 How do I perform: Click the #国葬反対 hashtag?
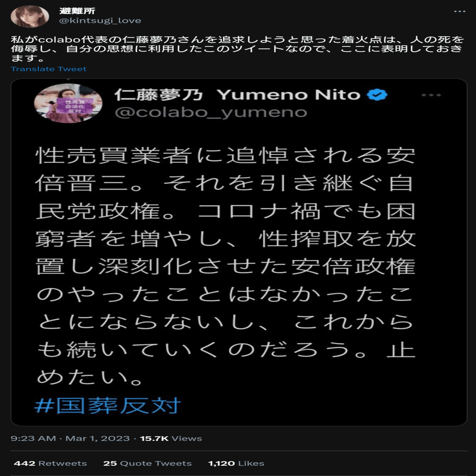click(108, 405)
